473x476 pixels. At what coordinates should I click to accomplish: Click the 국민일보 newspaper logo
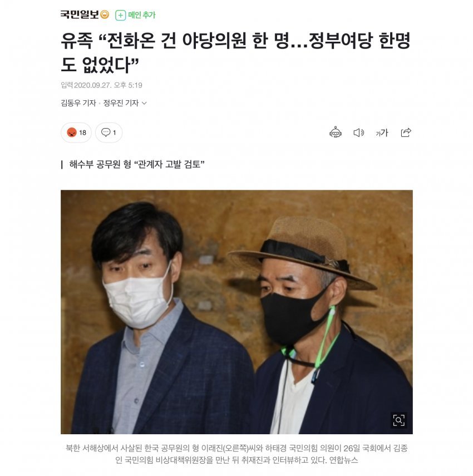click(80, 14)
